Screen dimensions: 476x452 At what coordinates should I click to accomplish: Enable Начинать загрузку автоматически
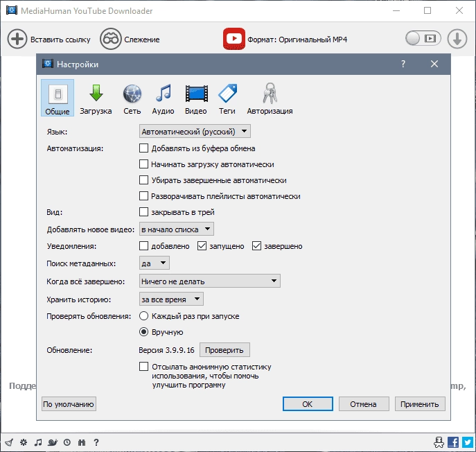[x=143, y=164]
